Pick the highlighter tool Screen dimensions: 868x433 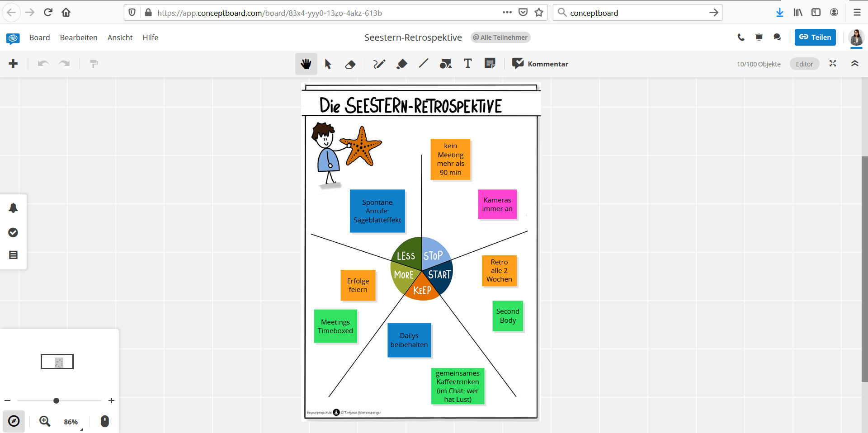click(x=401, y=64)
